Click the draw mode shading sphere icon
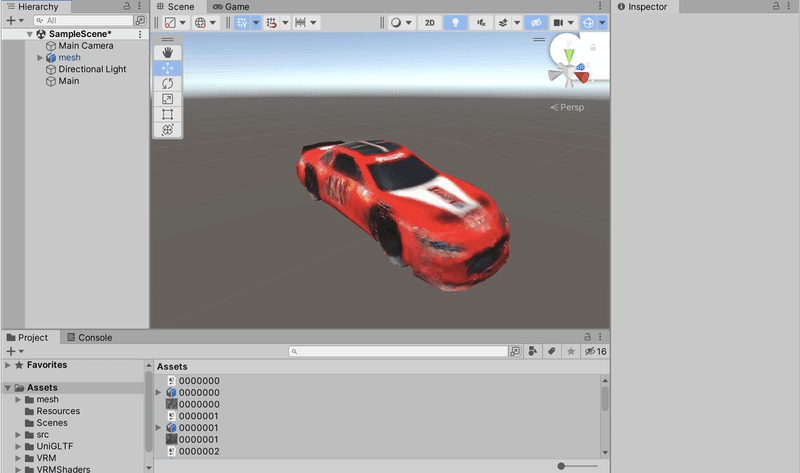The height and width of the screenshot is (473, 800). tap(395, 22)
